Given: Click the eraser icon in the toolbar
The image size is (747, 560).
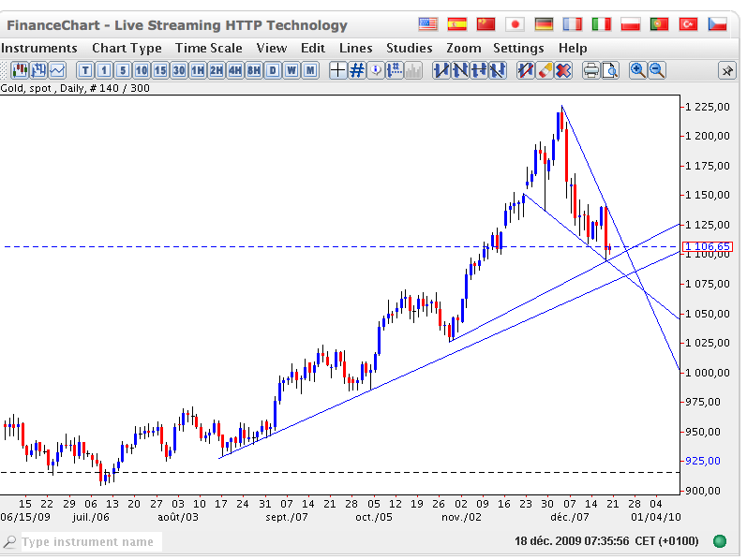Looking at the screenshot, I should point(545,70).
